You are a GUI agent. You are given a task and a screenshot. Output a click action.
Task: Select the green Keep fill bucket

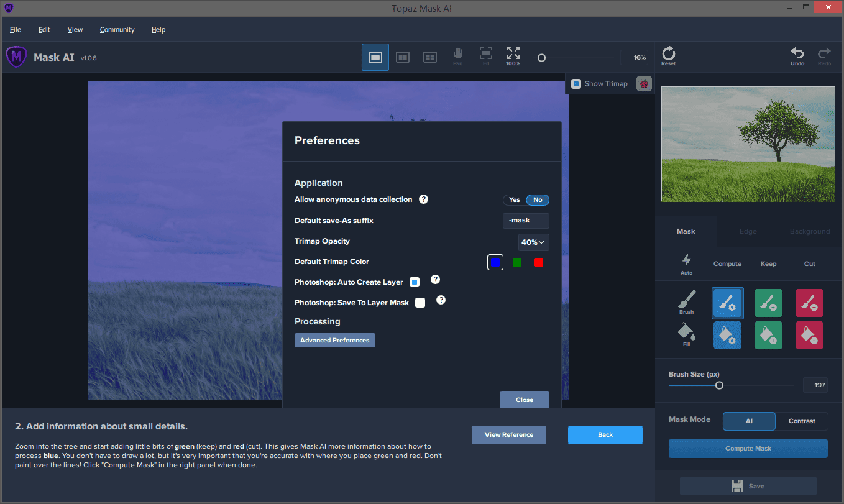point(768,336)
